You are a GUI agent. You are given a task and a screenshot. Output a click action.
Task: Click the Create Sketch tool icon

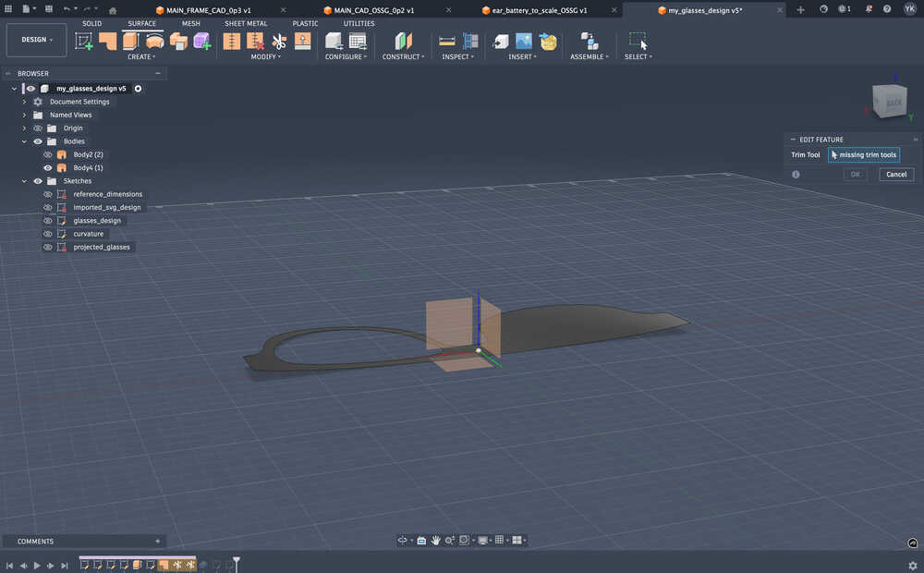click(84, 42)
